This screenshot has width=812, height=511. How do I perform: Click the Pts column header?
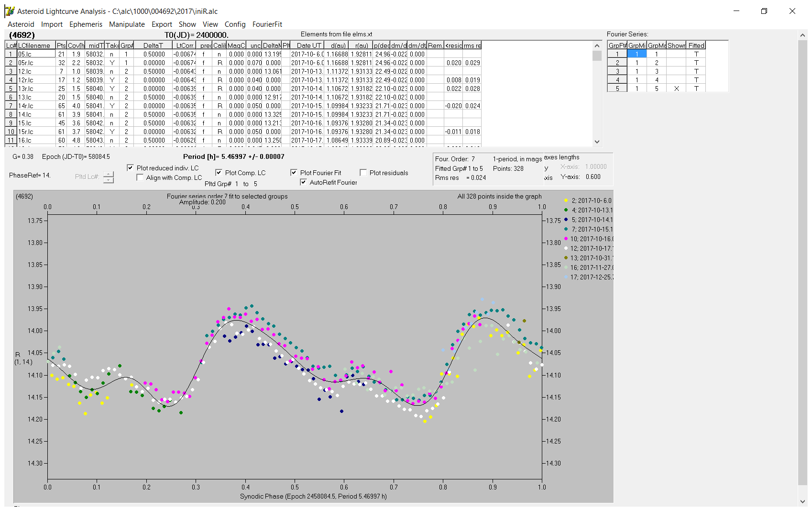61,45
